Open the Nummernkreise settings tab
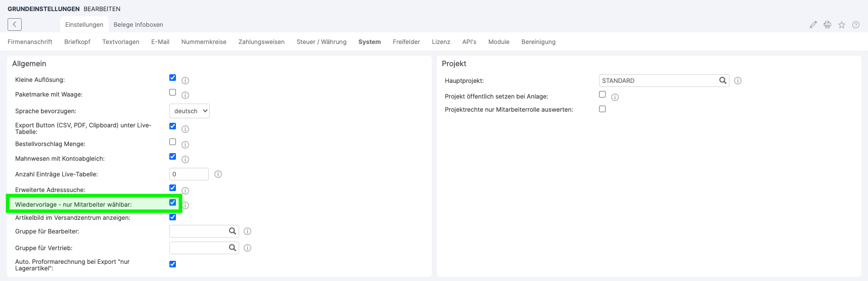The width and height of the screenshot is (868, 281). [204, 42]
